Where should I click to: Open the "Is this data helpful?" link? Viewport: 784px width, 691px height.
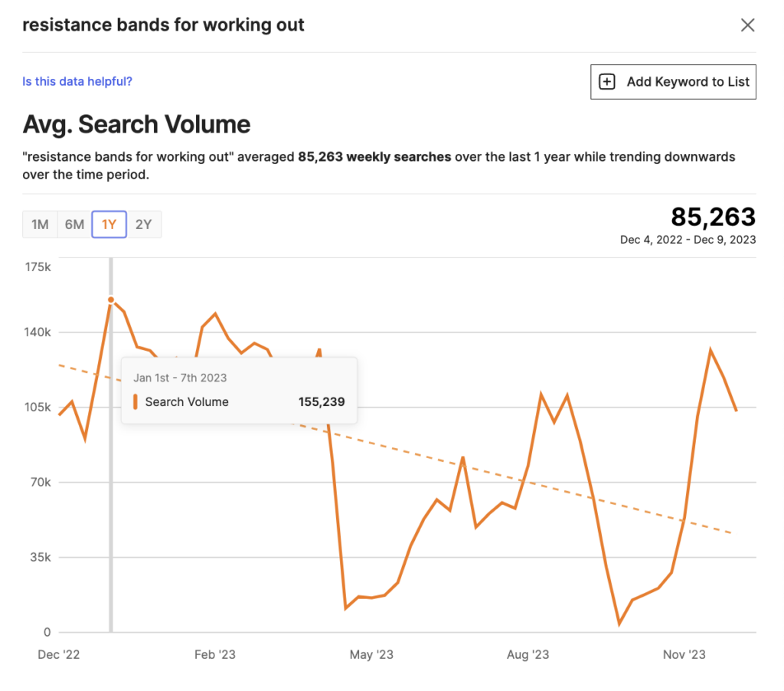pyautogui.click(x=77, y=81)
